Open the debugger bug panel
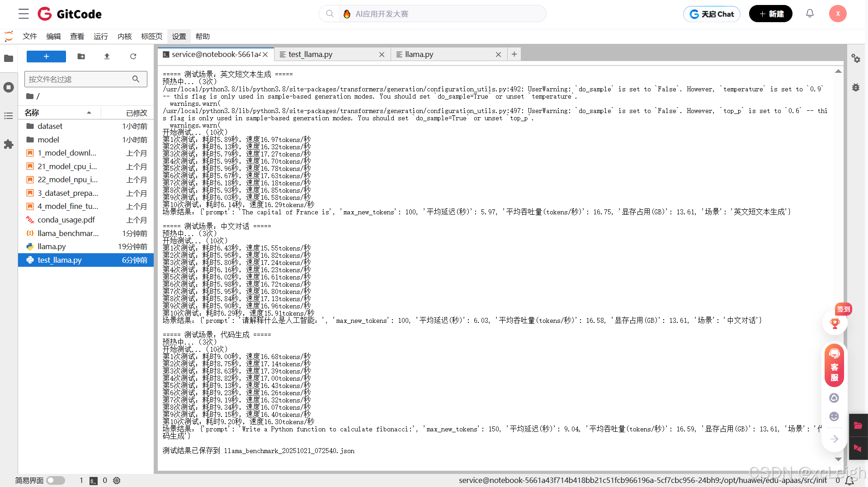Screen dimensions: 868x487 (x=856, y=87)
